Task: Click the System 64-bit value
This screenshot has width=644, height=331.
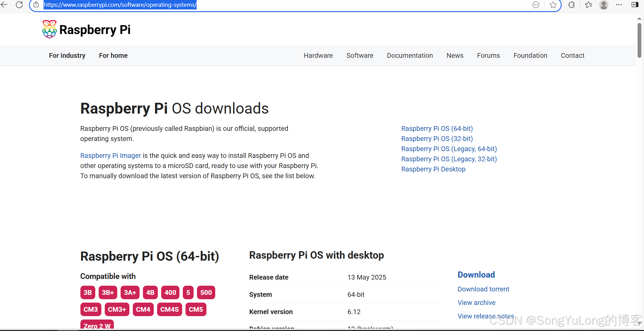Action: [x=356, y=294]
